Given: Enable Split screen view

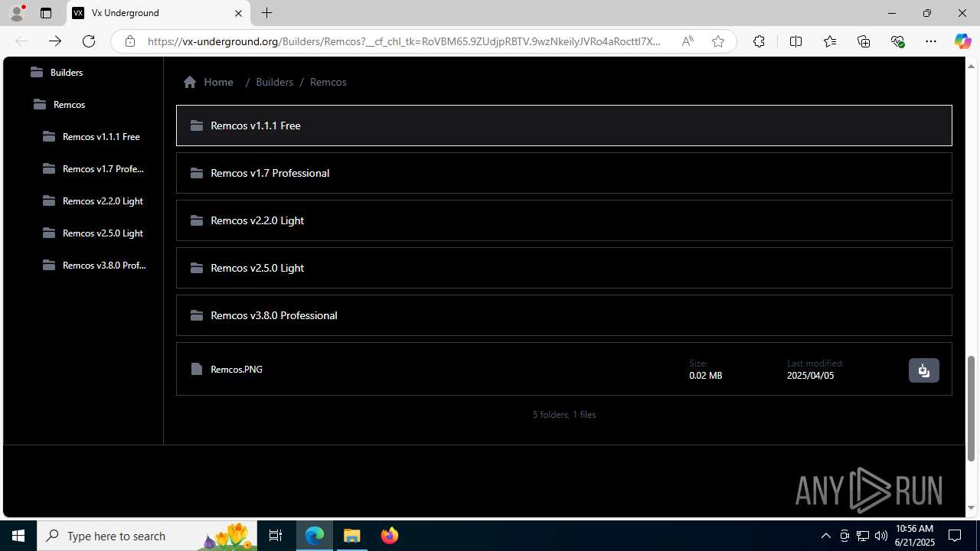Looking at the screenshot, I should click(x=795, y=41).
